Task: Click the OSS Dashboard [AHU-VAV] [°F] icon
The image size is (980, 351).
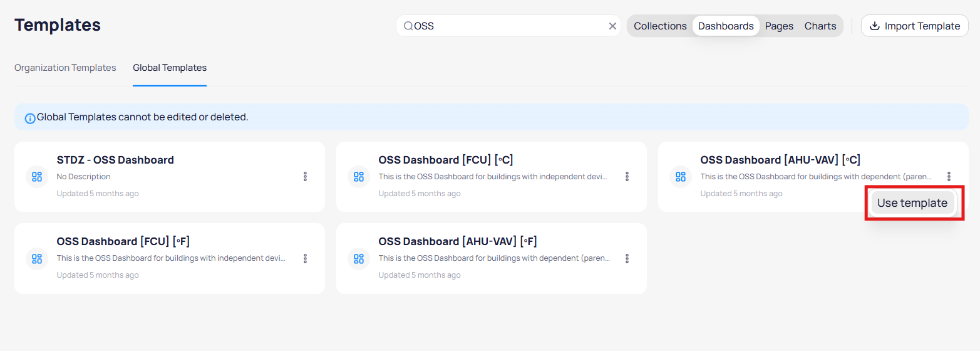Action: coord(359,258)
